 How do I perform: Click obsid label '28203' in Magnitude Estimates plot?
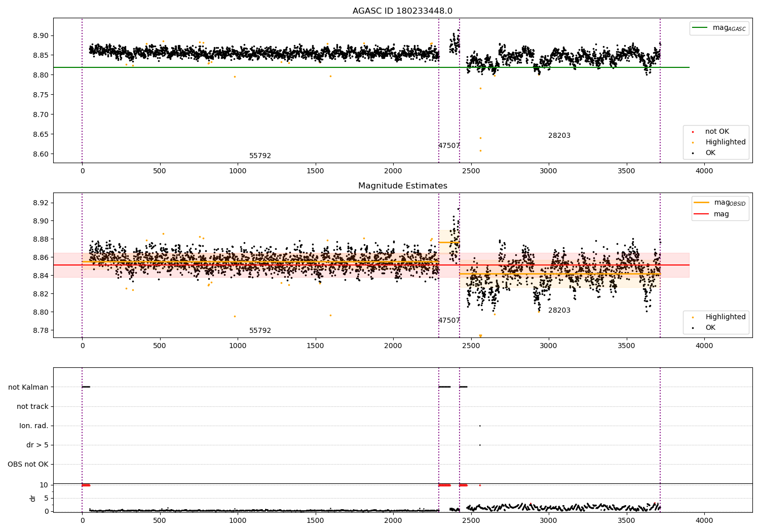point(559,311)
